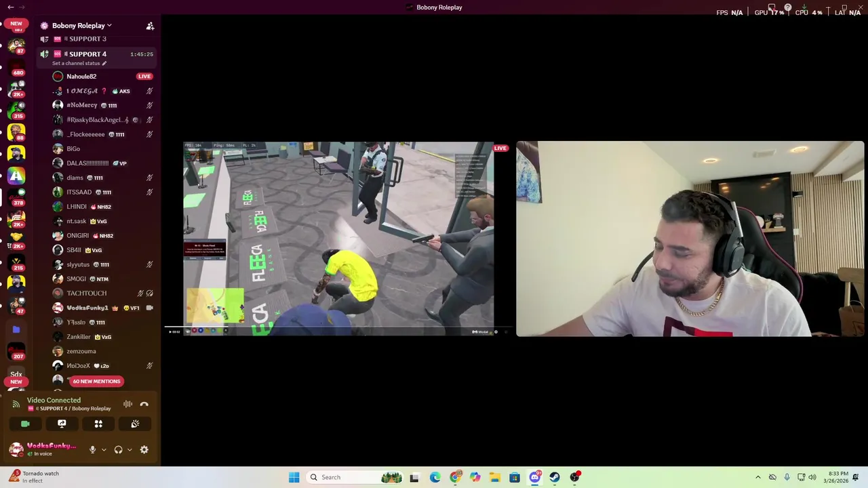Viewport: 868px width, 488px height.
Task: Open File Explorer from the taskbar
Action: (495, 477)
